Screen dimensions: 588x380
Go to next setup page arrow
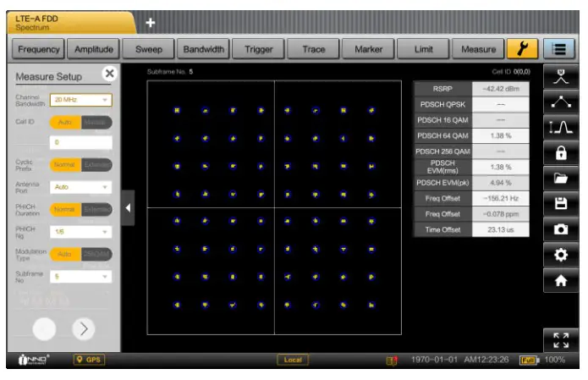[x=83, y=329]
